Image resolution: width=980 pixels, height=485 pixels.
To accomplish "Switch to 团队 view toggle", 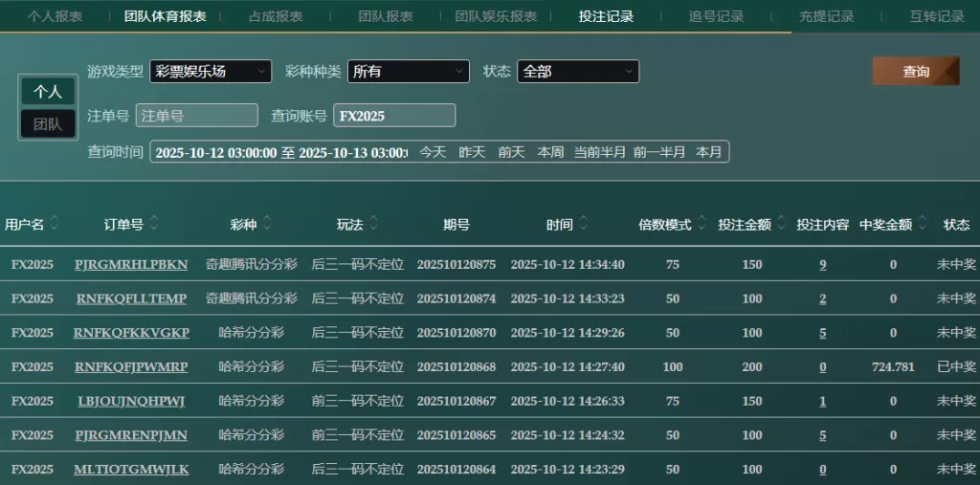I will pos(48,123).
